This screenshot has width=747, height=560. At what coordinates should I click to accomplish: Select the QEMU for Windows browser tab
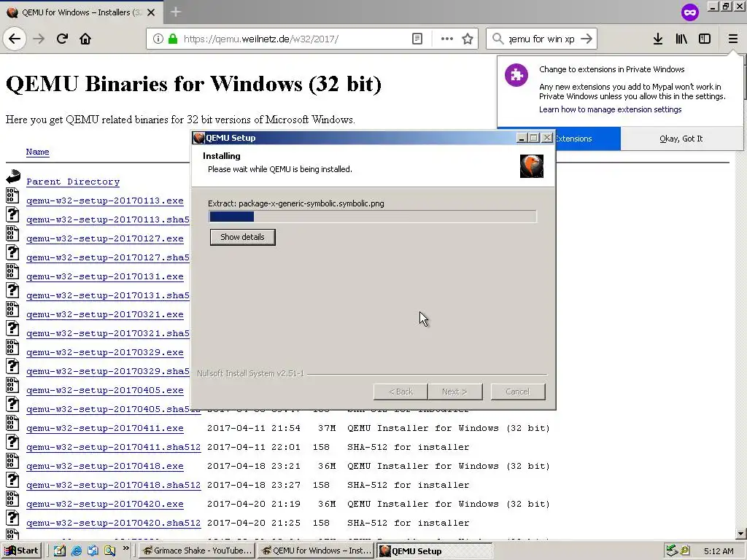[81, 12]
